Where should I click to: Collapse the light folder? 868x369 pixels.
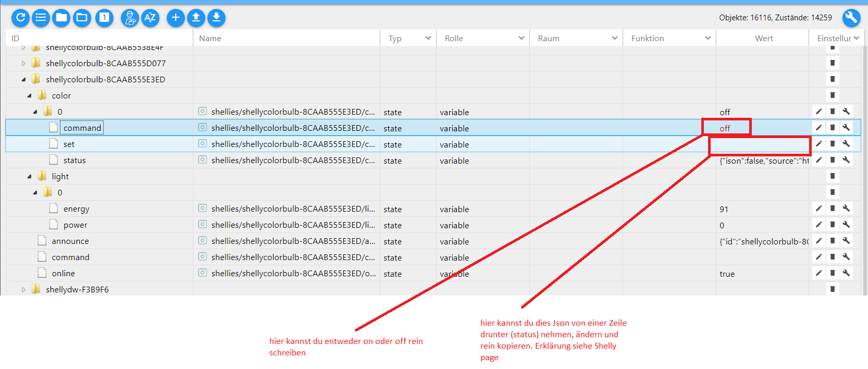click(x=29, y=177)
